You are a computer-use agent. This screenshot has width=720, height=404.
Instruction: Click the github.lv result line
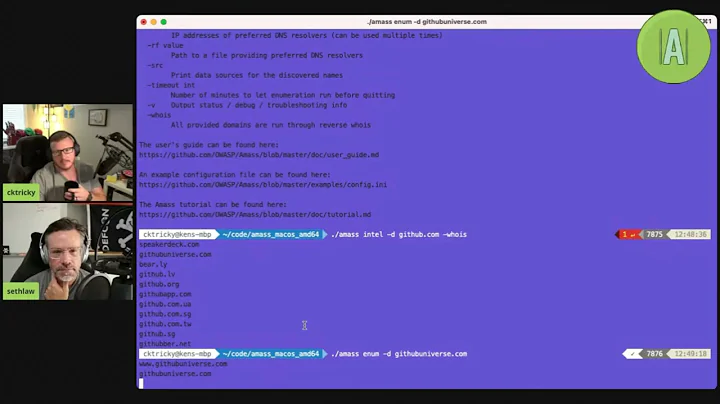pyautogui.click(x=157, y=274)
